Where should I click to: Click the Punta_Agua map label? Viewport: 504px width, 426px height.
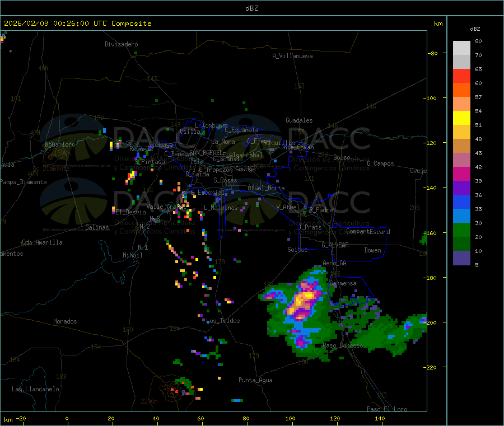coord(255,380)
